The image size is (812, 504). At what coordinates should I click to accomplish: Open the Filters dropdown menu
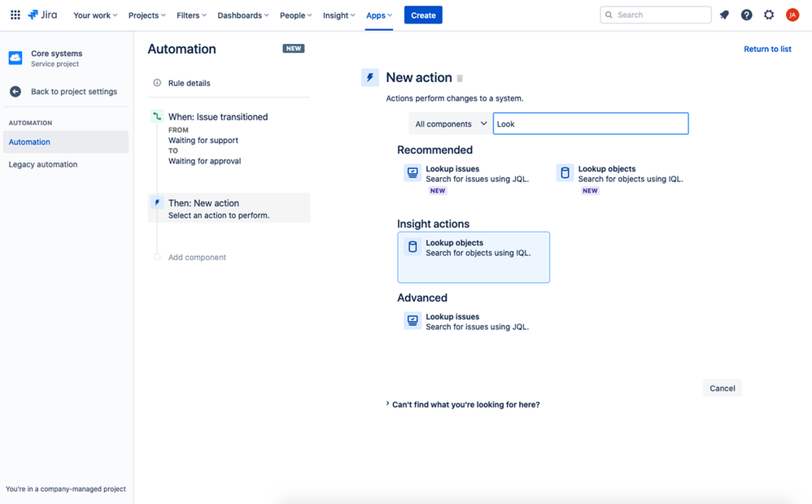point(191,15)
